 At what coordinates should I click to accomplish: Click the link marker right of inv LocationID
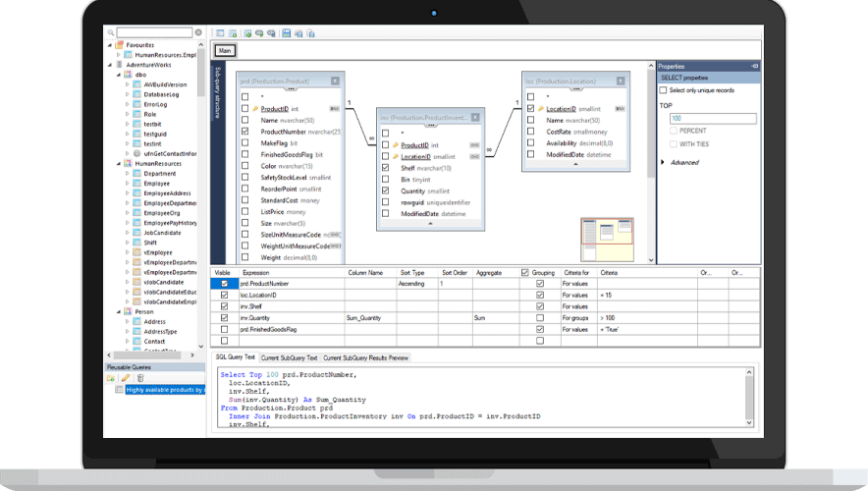[474, 157]
